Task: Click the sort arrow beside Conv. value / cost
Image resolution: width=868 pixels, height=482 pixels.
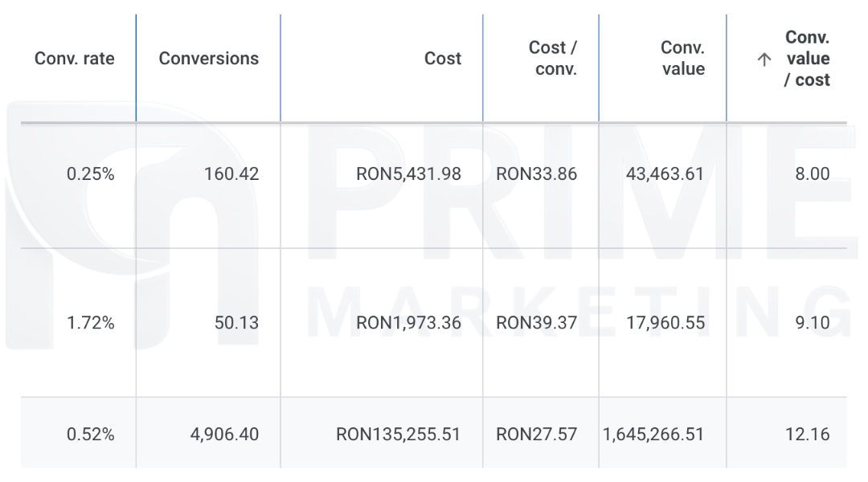Action: tap(764, 59)
